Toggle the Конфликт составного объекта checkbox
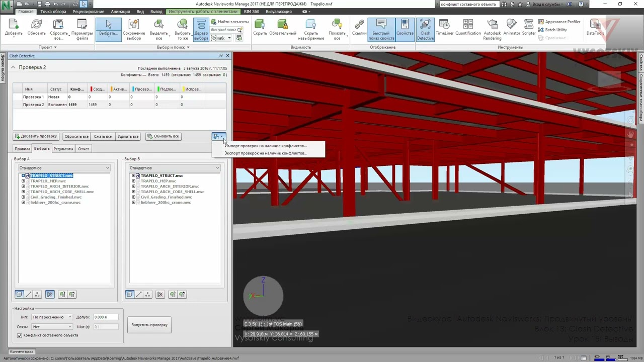This screenshot has height=362, width=644. pos(20,335)
